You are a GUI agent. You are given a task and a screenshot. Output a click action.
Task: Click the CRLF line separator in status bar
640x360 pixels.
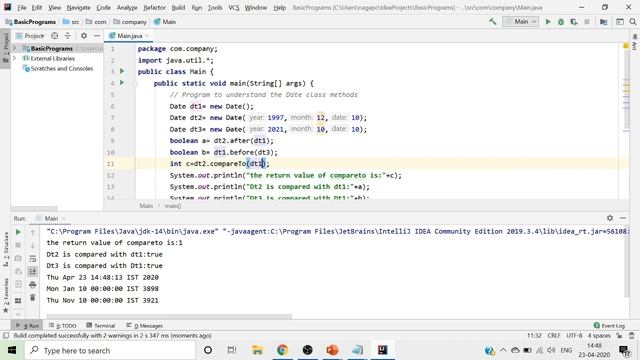(x=554, y=336)
